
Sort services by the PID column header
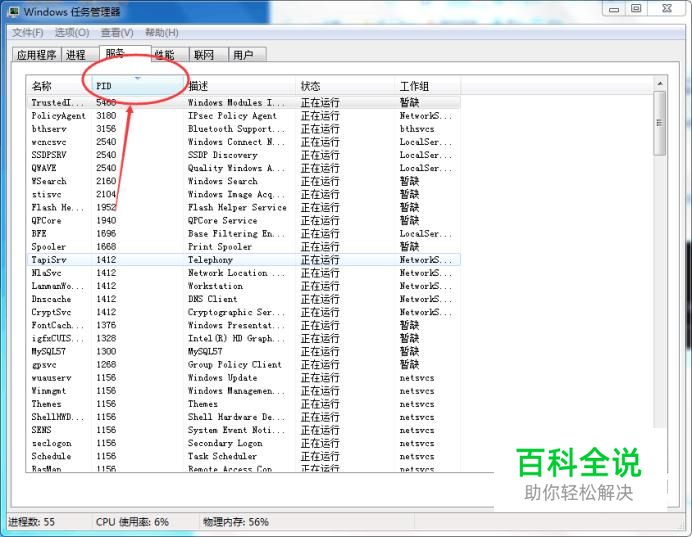[x=138, y=86]
